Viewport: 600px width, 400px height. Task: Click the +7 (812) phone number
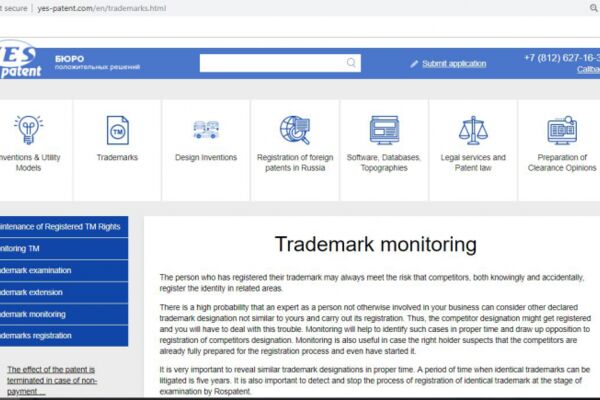pyautogui.click(x=562, y=58)
